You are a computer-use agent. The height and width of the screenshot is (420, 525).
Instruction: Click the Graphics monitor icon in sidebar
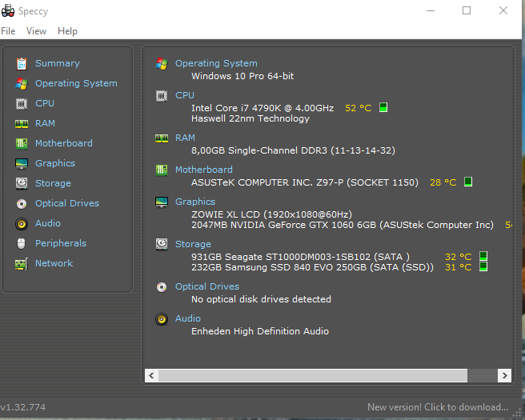tap(22, 164)
